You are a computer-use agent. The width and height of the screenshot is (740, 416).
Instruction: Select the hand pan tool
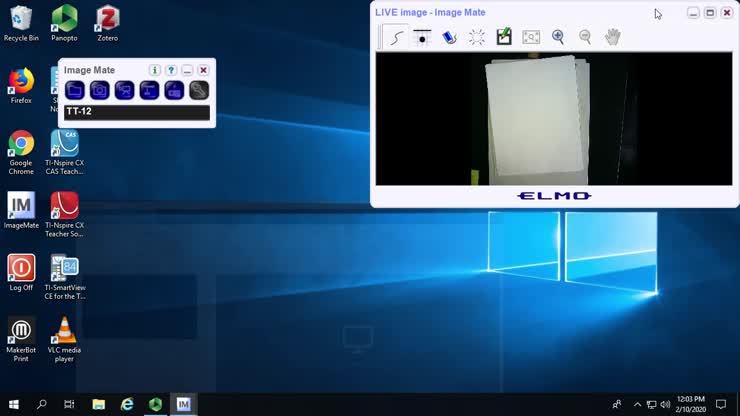click(x=612, y=37)
